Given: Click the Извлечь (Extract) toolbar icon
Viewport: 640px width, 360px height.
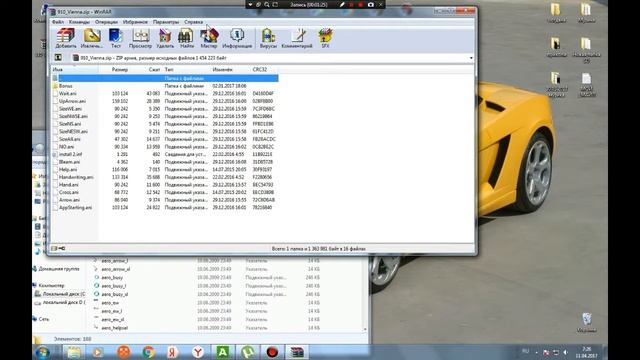Looking at the screenshot, I should click(x=92, y=38).
